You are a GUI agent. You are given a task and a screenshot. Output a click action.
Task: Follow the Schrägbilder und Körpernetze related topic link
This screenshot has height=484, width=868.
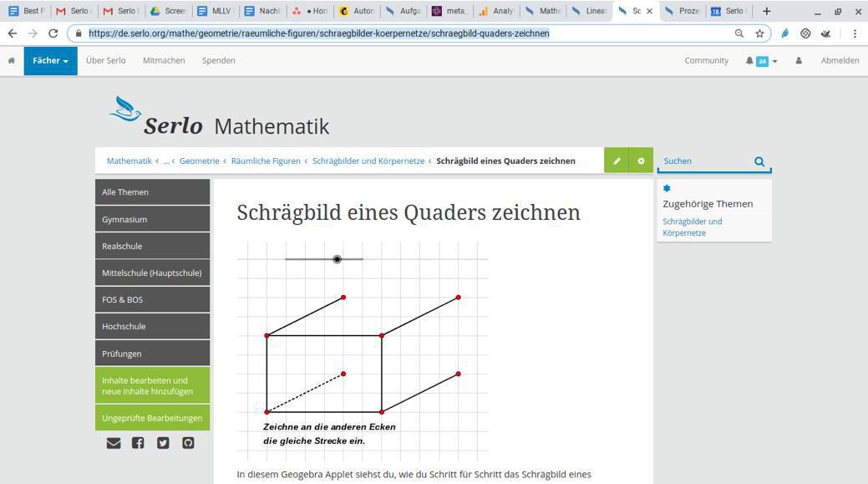(x=692, y=227)
